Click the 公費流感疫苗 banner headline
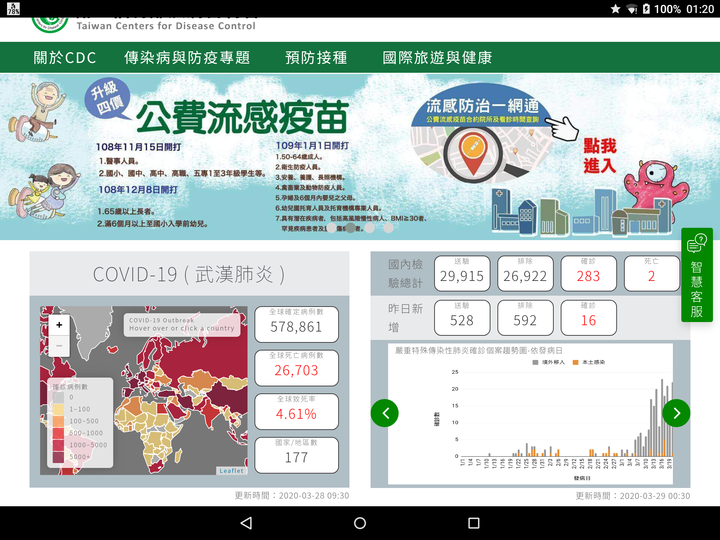 click(x=242, y=118)
